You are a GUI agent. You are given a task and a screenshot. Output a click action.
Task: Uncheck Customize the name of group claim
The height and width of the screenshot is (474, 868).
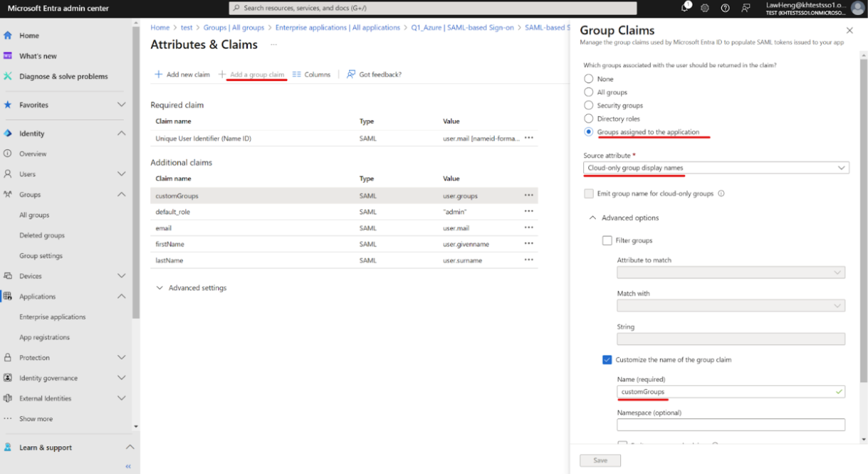(x=607, y=360)
